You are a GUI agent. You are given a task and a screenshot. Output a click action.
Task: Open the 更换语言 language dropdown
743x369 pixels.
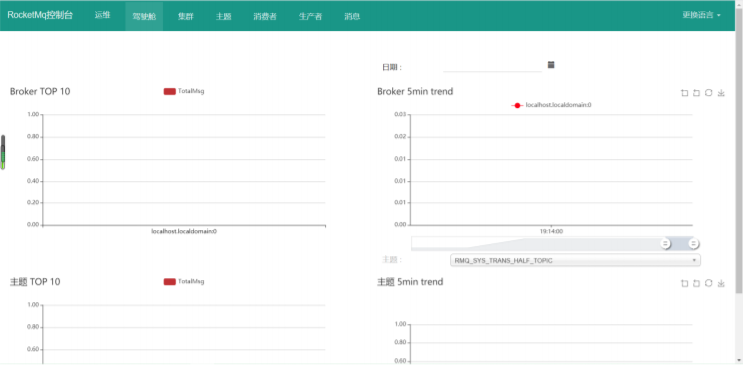pos(701,15)
